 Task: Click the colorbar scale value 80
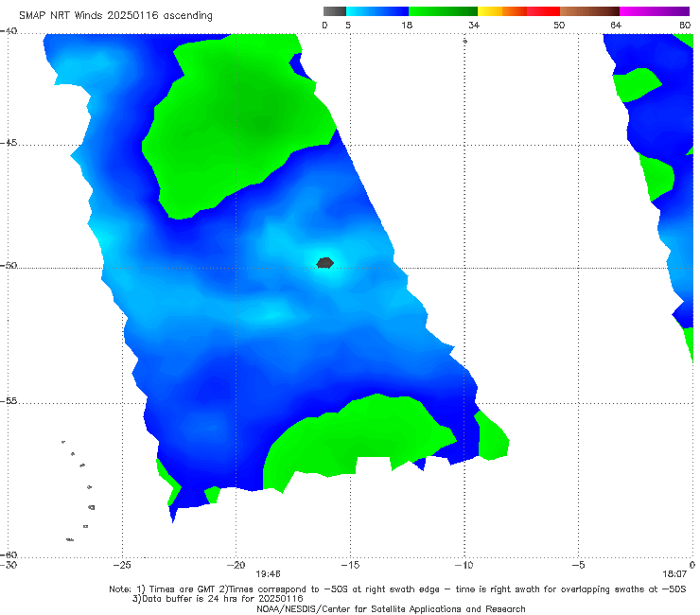tap(685, 26)
